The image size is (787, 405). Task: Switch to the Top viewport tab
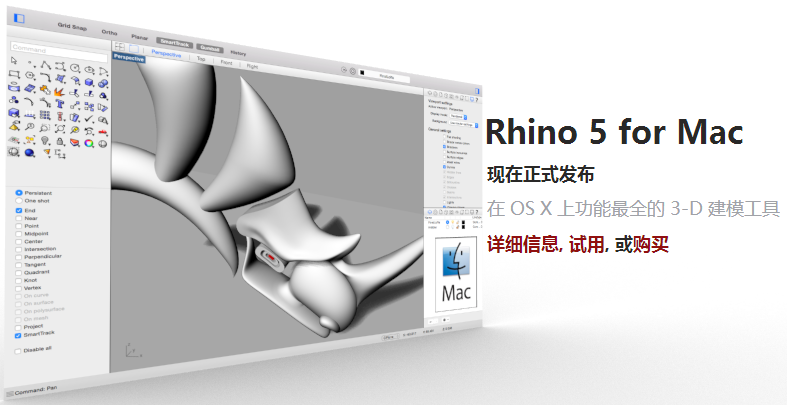coord(201,59)
